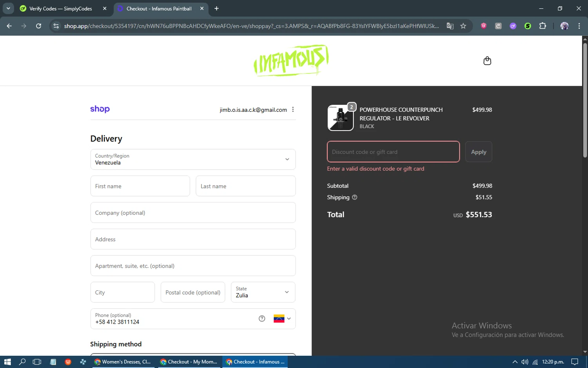Switch to Checkout My Mom taskbar window
Screen dimensions: 588x368
point(189,362)
